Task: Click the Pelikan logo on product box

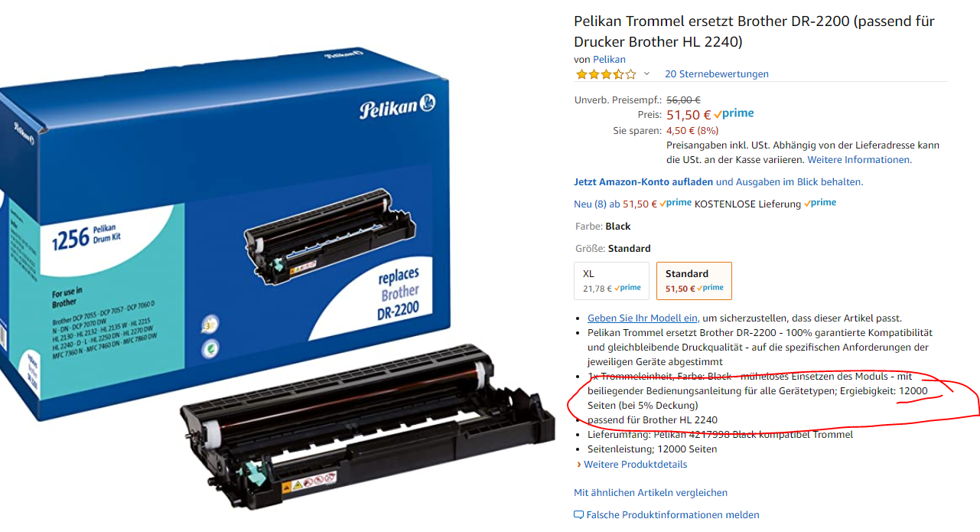Action: click(x=397, y=107)
